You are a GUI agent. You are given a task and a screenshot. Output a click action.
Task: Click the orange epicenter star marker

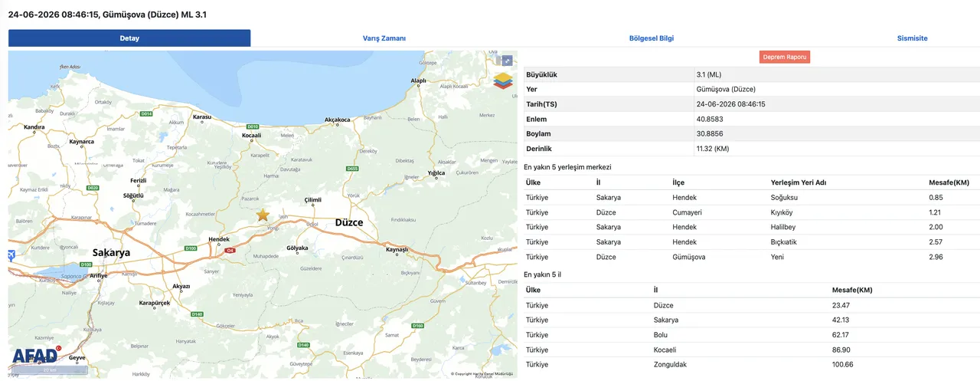coord(263,215)
